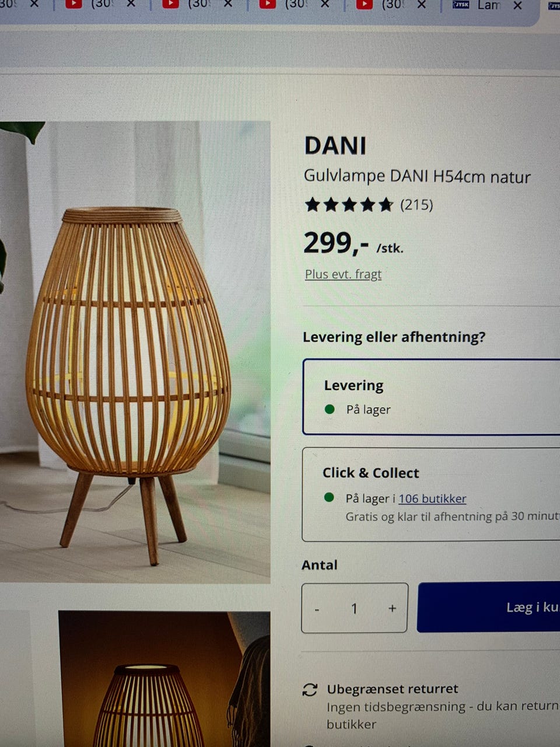Close the JYSK Lam tab
560x747 pixels.
pyautogui.click(x=517, y=5)
